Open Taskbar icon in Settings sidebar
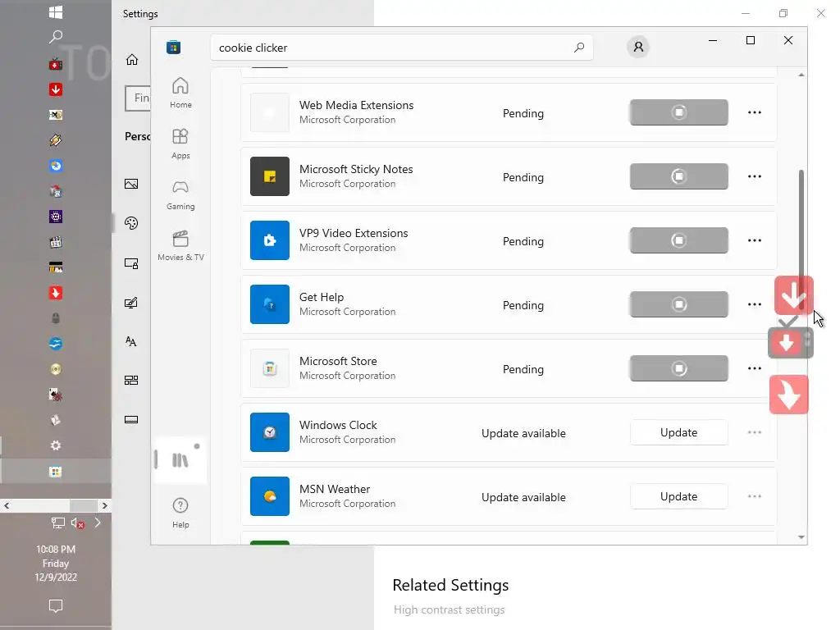 click(131, 419)
